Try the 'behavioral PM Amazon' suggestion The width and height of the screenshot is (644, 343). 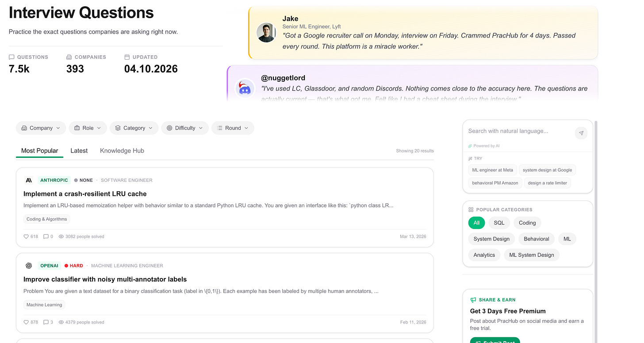[495, 183]
